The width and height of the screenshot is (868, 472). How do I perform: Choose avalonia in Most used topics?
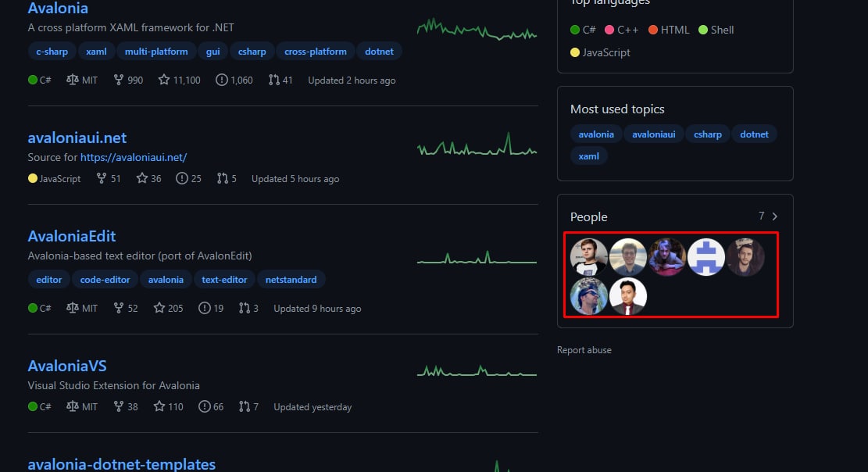click(596, 134)
